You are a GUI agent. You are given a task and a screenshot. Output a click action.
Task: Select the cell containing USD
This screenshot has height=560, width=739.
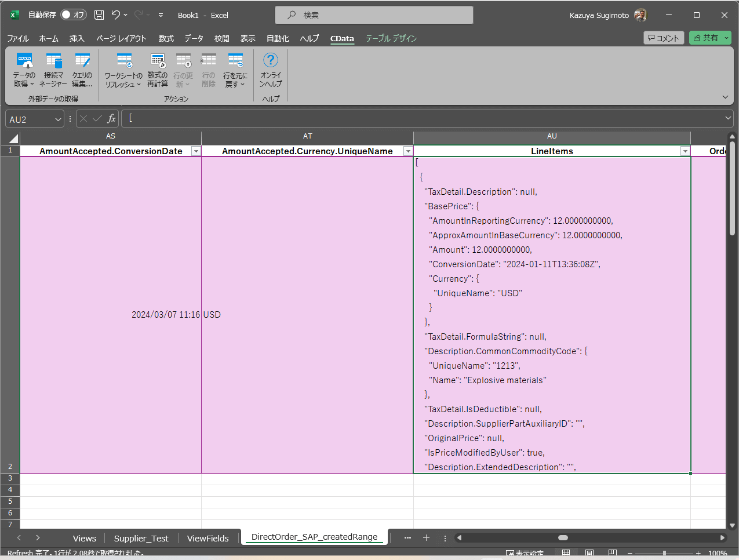pos(307,315)
